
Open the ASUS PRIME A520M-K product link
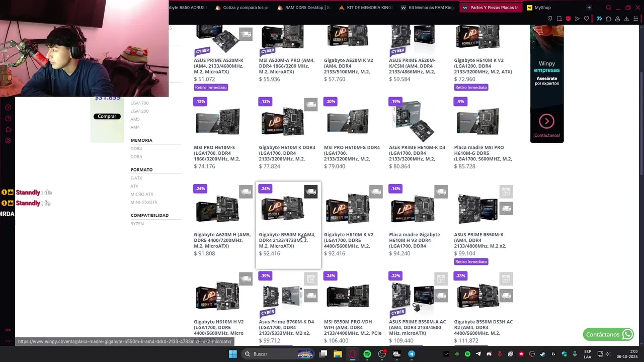point(218,66)
